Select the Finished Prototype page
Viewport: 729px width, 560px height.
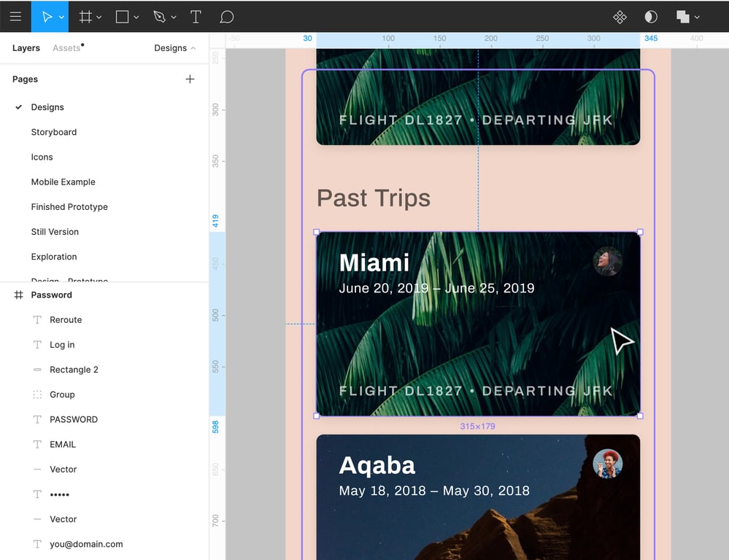point(69,207)
